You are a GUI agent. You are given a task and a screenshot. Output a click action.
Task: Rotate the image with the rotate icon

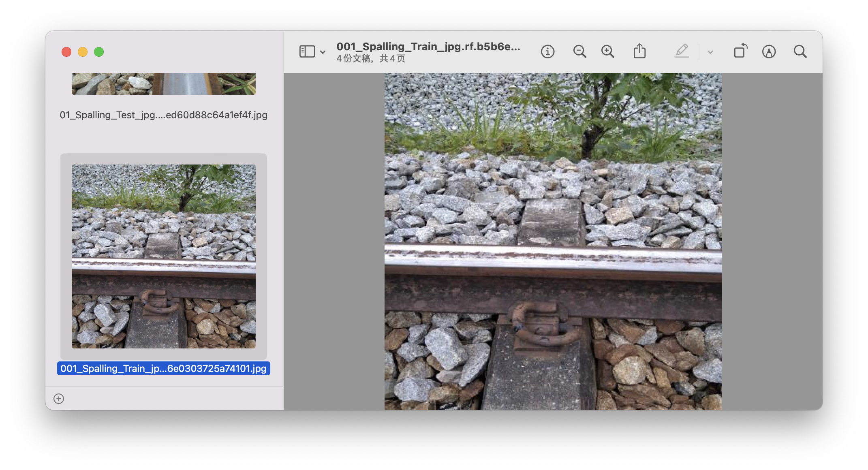[x=740, y=51]
